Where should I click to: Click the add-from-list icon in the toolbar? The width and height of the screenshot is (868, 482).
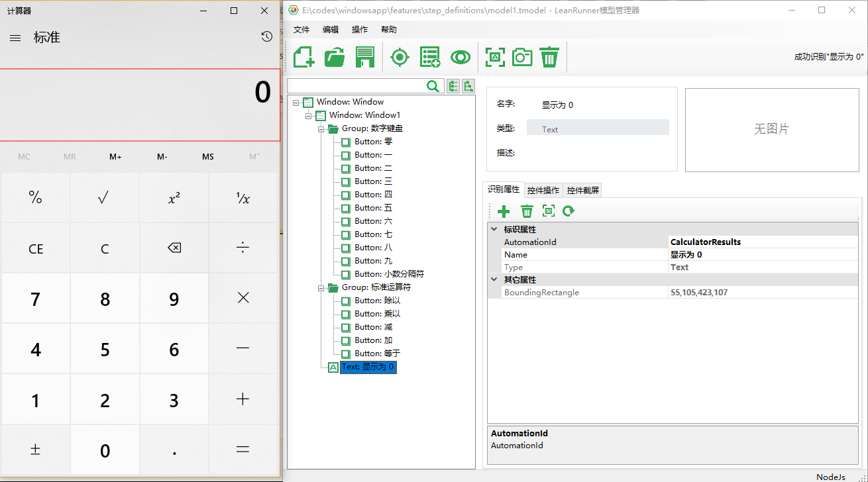tap(430, 57)
